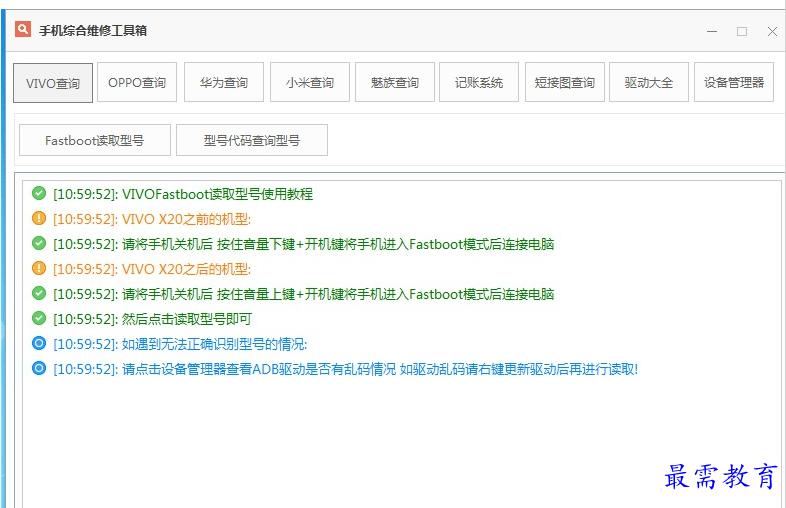Close the 手机综合维修工具箱 window
The width and height of the screenshot is (786, 508).
[x=772, y=31]
